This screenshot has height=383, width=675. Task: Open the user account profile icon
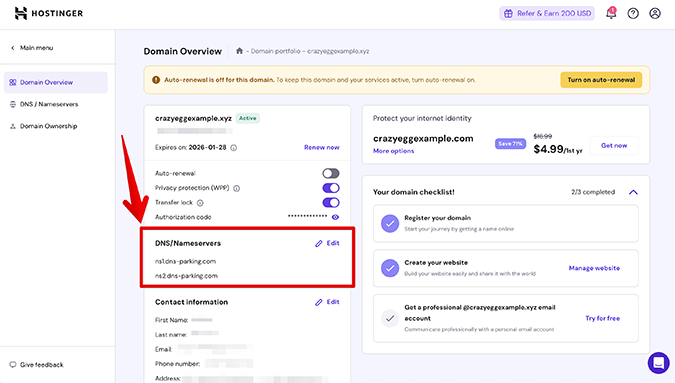(x=655, y=13)
